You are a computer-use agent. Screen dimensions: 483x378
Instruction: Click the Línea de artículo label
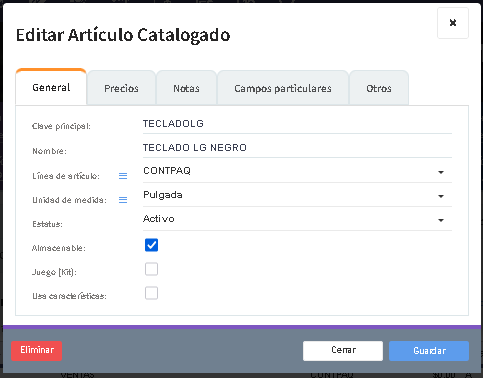[66, 176]
